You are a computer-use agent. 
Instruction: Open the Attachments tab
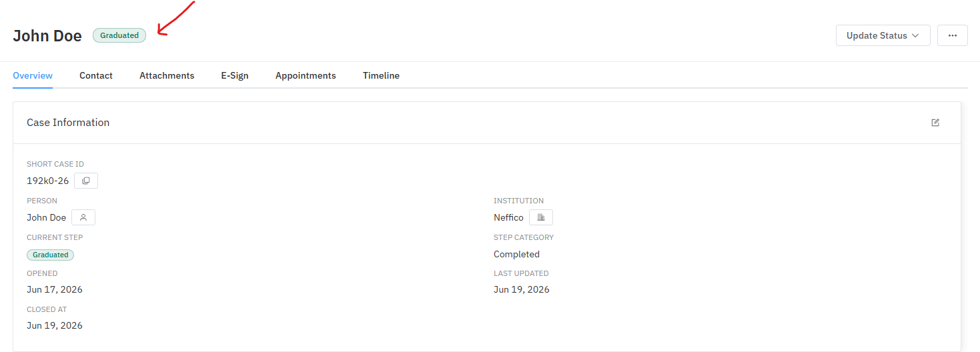167,75
